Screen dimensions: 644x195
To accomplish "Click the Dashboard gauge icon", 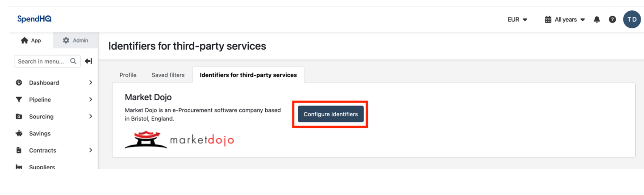I will pyautogui.click(x=19, y=83).
